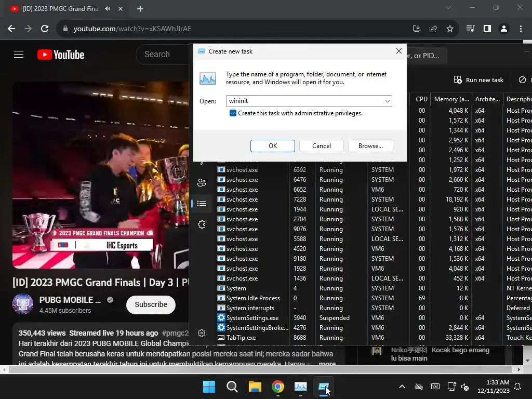Screen dimensions: 532x399
Task: Open a new Chrome tab
Action: point(140,9)
